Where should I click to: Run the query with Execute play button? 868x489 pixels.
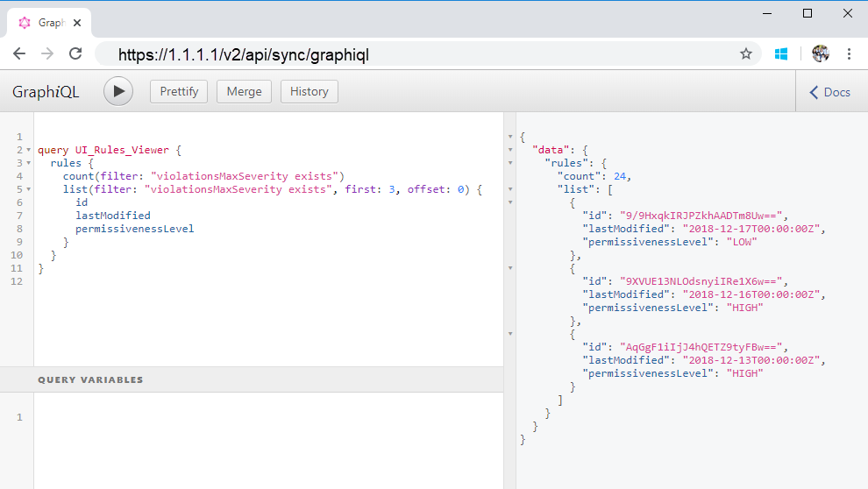118,92
